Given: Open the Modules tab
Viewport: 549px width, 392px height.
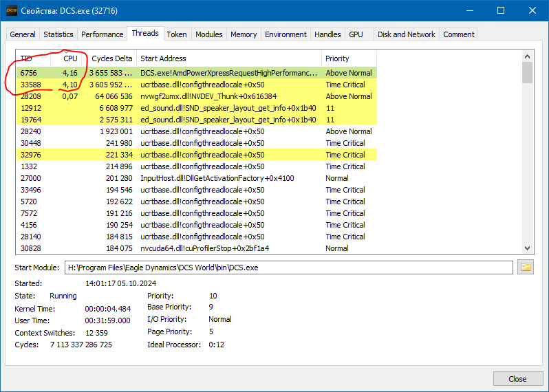Looking at the screenshot, I should 209,34.
